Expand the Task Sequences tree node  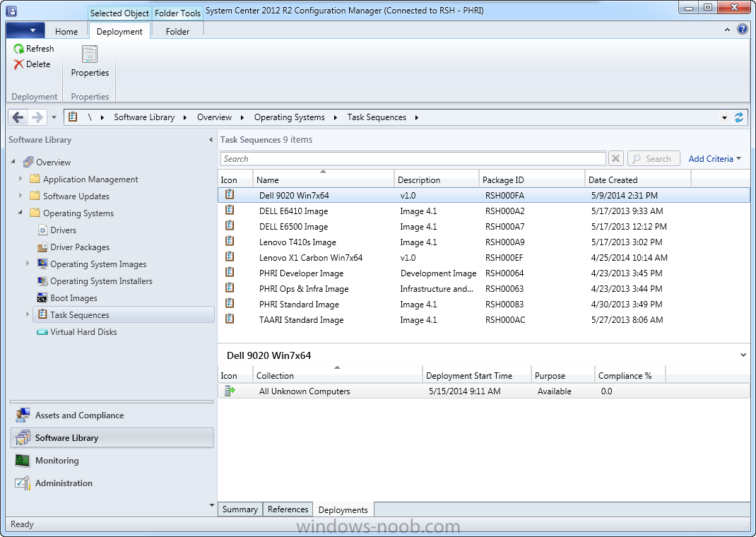pyautogui.click(x=28, y=314)
